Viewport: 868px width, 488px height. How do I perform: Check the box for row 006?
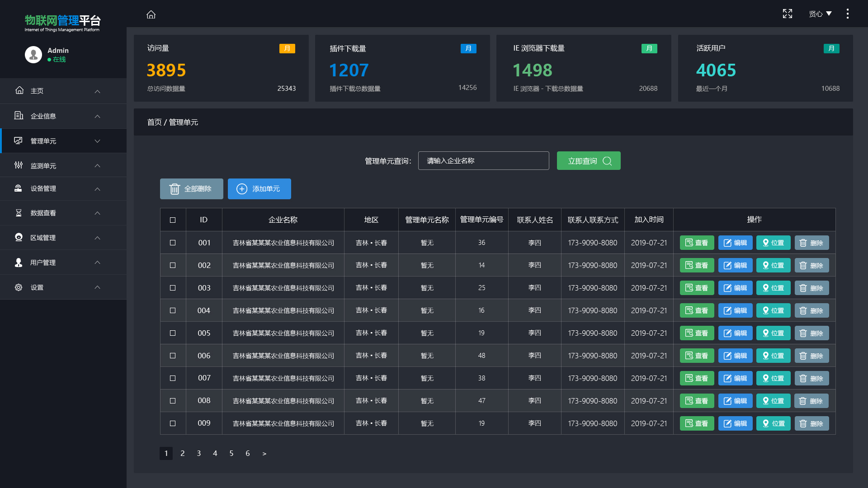tap(173, 356)
